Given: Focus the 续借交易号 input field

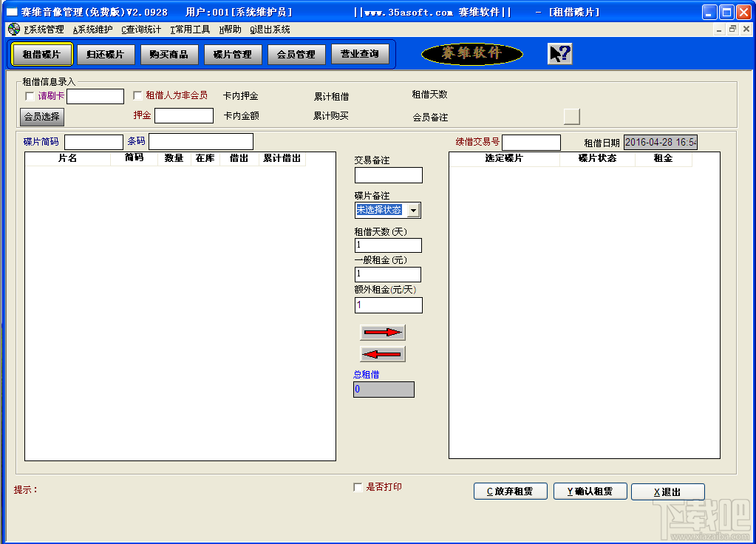Looking at the screenshot, I should coord(531,142).
